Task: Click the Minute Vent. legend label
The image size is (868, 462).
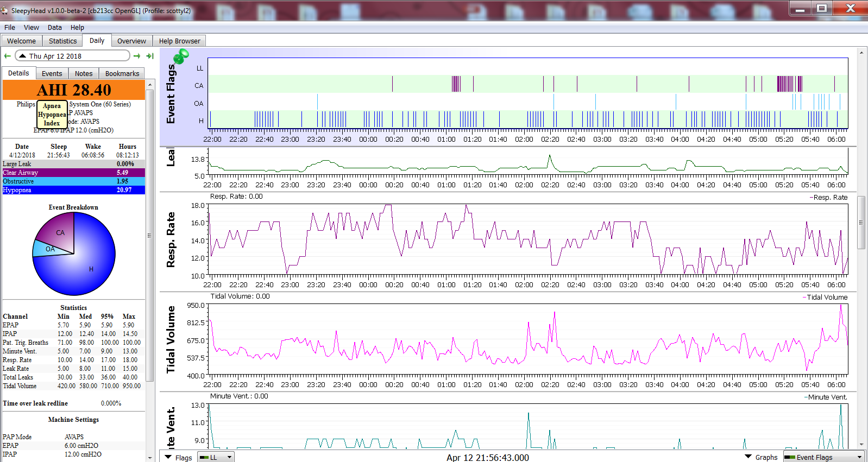Action: pyautogui.click(x=826, y=397)
